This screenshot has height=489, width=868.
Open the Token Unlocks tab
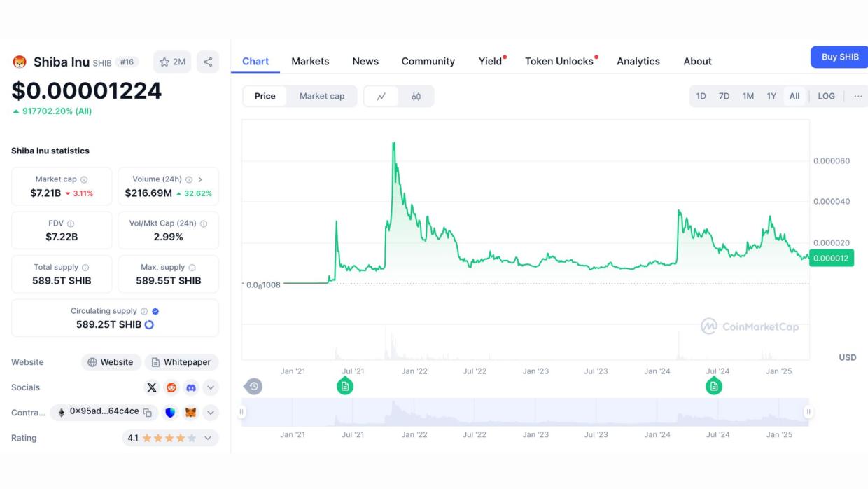tap(559, 62)
